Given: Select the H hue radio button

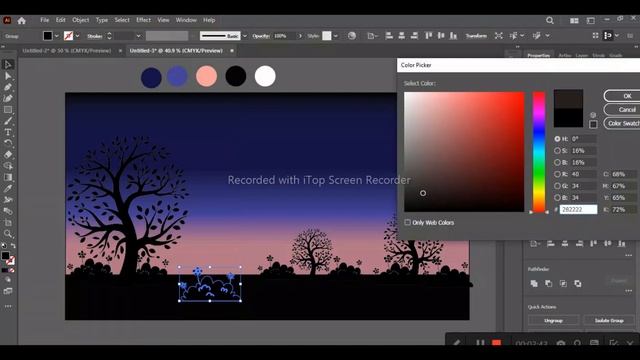Looking at the screenshot, I should pyautogui.click(x=557, y=139).
